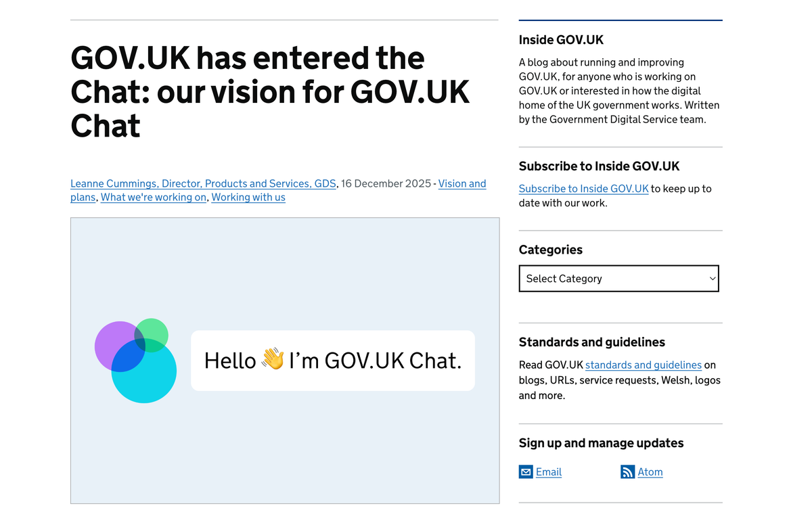The image size is (812, 506).
Task: Click the Inside GOV.UK sidebar heading
Action: [x=561, y=40]
